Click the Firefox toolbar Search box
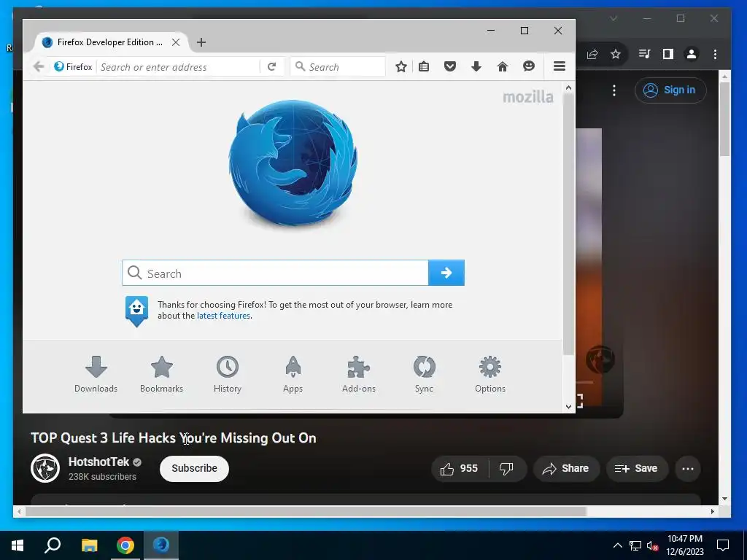The height and width of the screenshot is (560, 747). click(338, 66)
